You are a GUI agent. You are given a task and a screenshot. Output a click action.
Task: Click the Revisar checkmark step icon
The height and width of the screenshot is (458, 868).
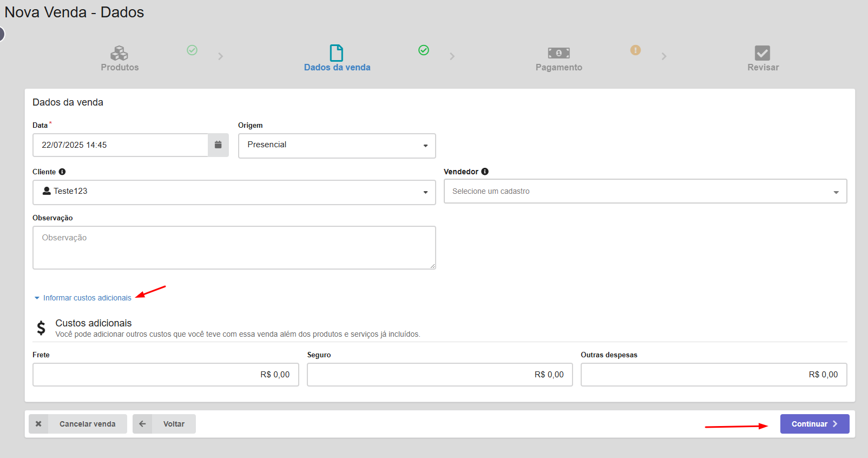762,53
